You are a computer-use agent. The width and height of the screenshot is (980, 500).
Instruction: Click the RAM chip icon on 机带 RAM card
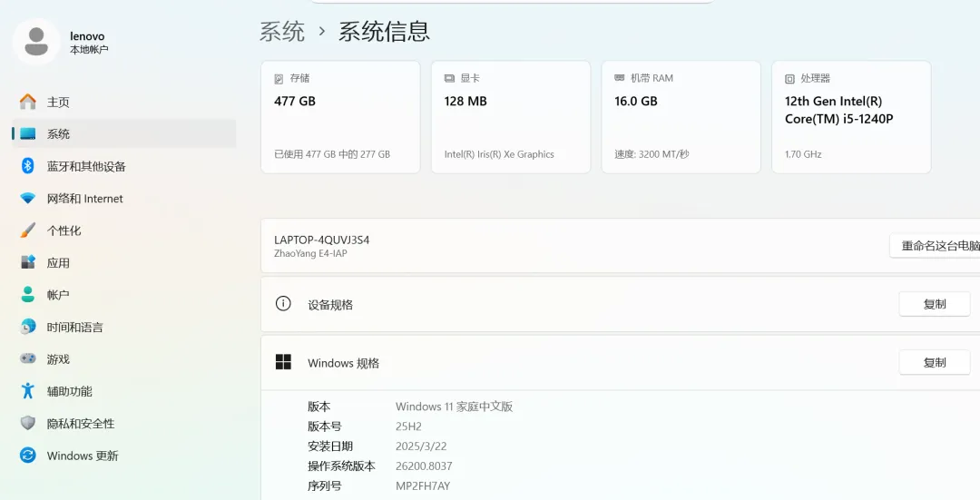coord(620,77)
